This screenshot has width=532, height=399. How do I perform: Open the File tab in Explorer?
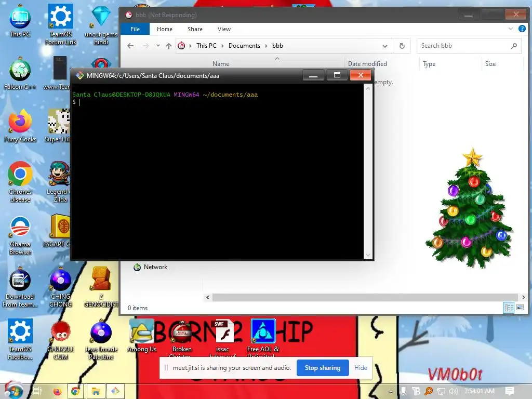pos(135,29)
